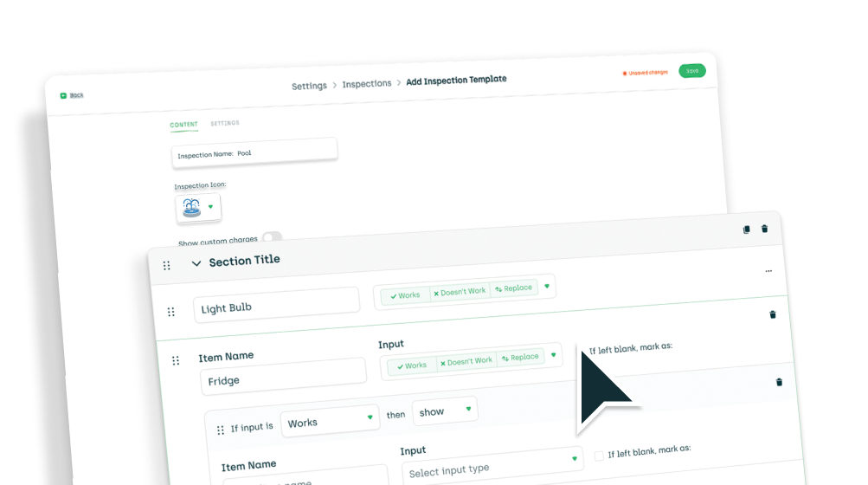Click the Inspection Name field containing Pool

254,153
